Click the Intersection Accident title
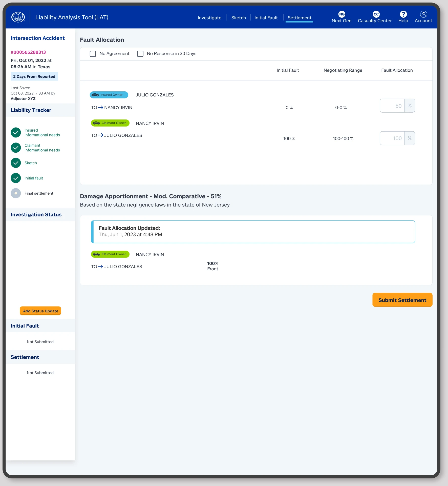This screenshot has height=486, width=448. [38, 38]
